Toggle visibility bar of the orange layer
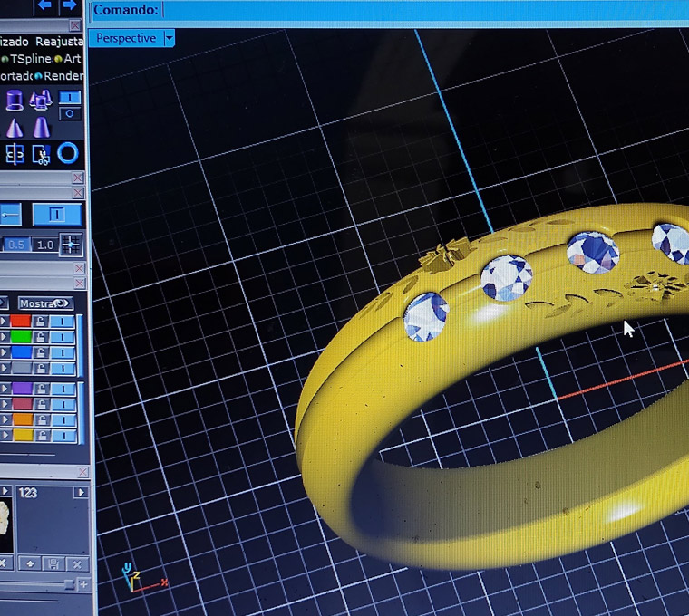 click(x=63, y=419)
